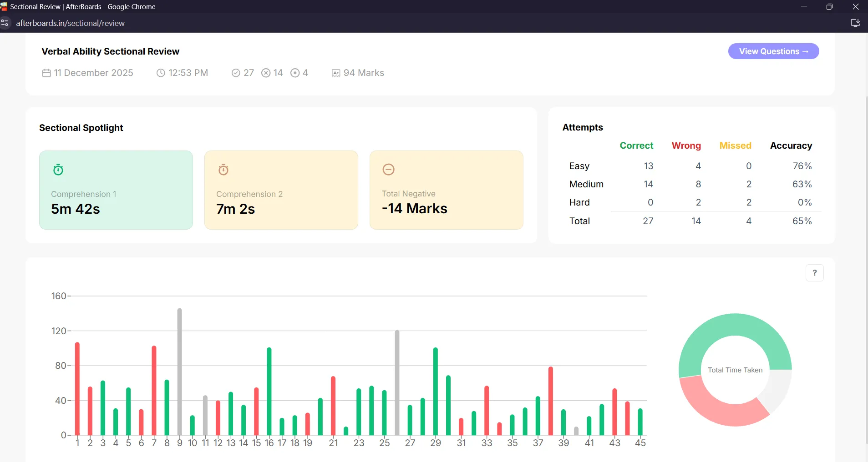Click the wrong cross icon next to 14

click(266, 73)
